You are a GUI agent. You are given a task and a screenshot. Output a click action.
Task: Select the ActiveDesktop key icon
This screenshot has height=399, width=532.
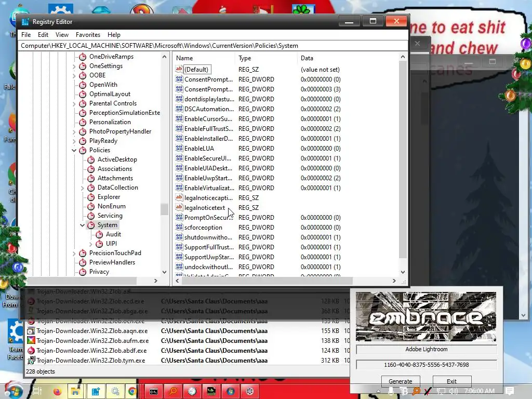click(x=91, y=159)
